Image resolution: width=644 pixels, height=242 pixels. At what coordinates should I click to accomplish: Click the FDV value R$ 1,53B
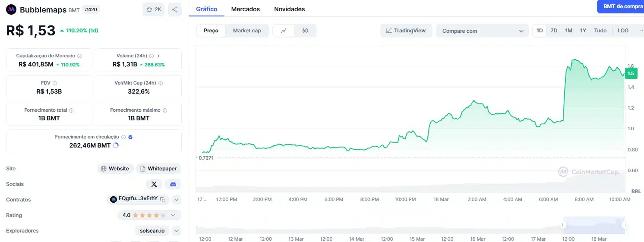49,91
